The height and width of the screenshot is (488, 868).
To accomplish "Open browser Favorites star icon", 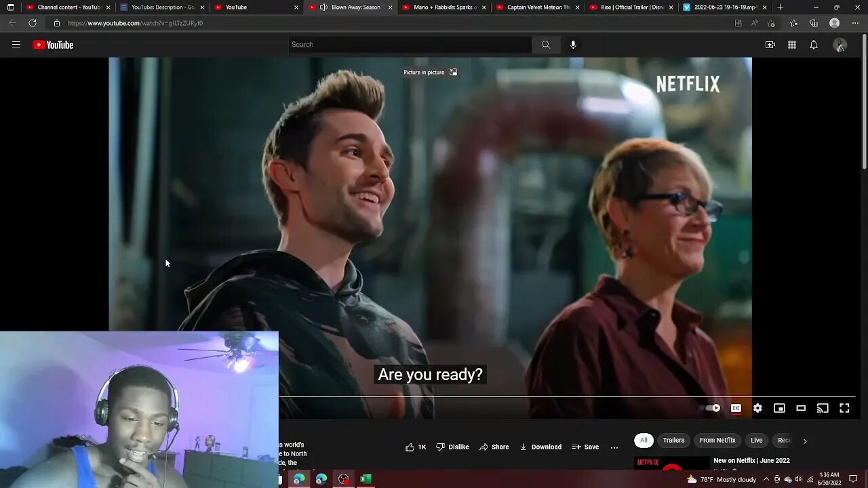I will (793, 23).
